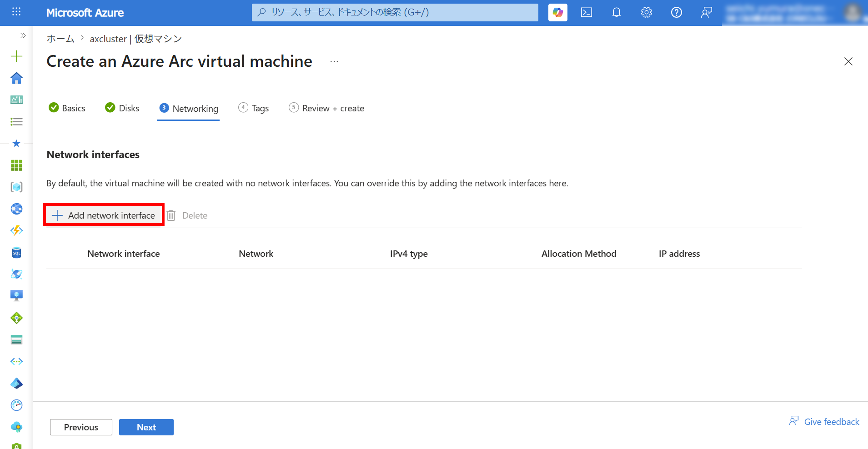
Task: Select the Networking tab
Action: click(188, 108)
